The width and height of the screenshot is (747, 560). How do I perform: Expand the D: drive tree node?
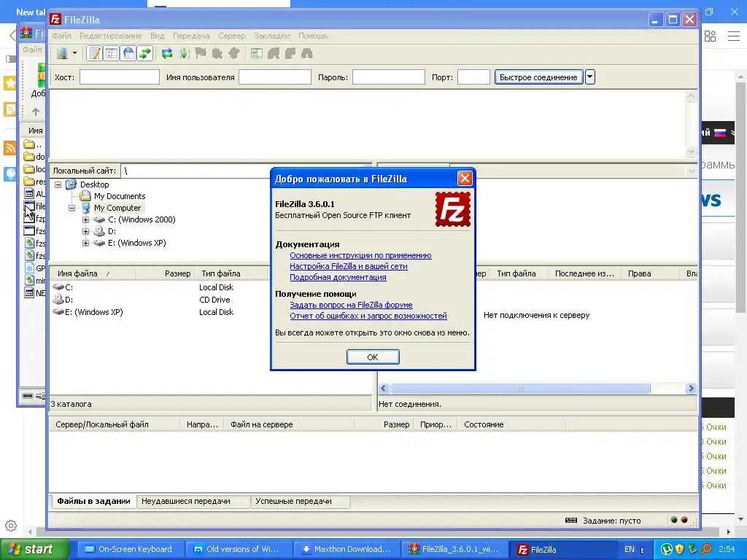[x=86, y=231]
